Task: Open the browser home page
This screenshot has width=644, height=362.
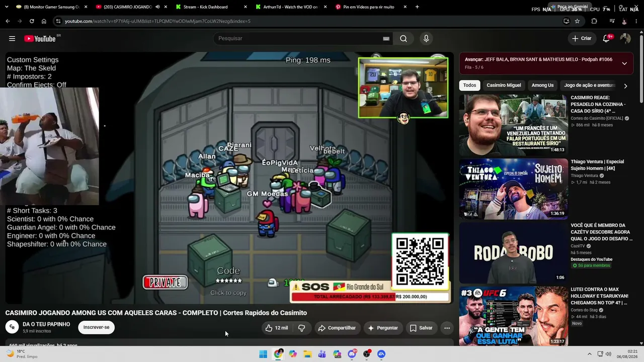Action: 44,21
